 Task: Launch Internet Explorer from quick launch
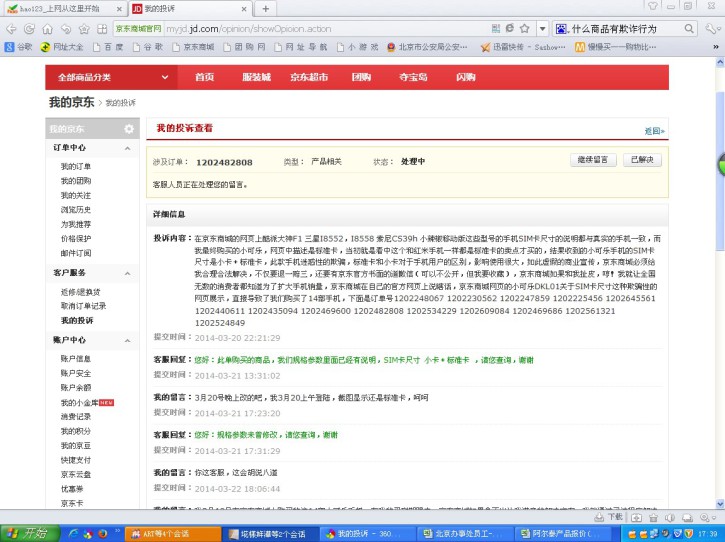click(x=73, y=533)
